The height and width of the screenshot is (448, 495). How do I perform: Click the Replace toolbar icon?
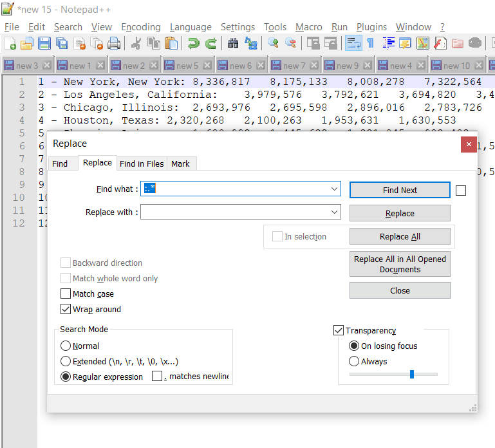pyautogui.click(x=250, y=43)
